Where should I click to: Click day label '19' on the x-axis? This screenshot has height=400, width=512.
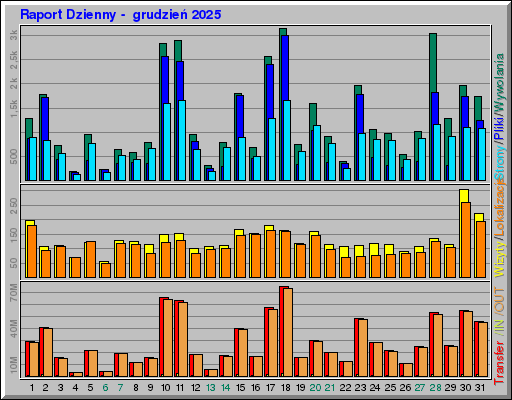coord(301,388)
